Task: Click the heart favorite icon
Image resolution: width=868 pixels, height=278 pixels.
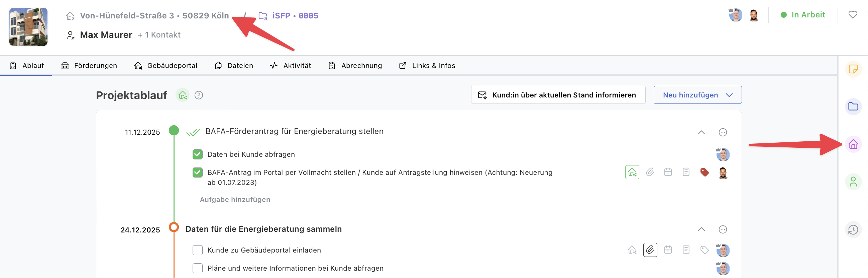Action: (x=853, y=15)
